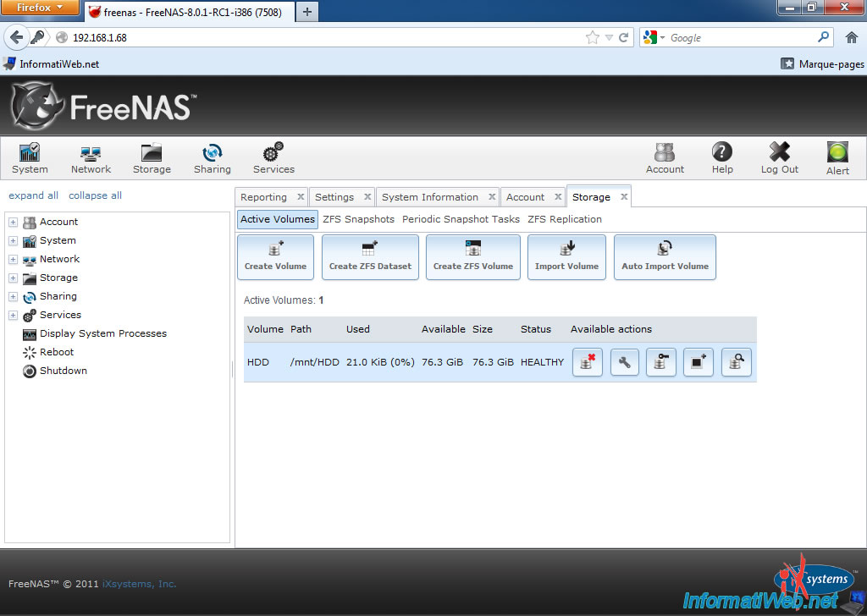Screen dimensions: 867x616
Task: Open a new browser tab
Action: coord(307,12)
